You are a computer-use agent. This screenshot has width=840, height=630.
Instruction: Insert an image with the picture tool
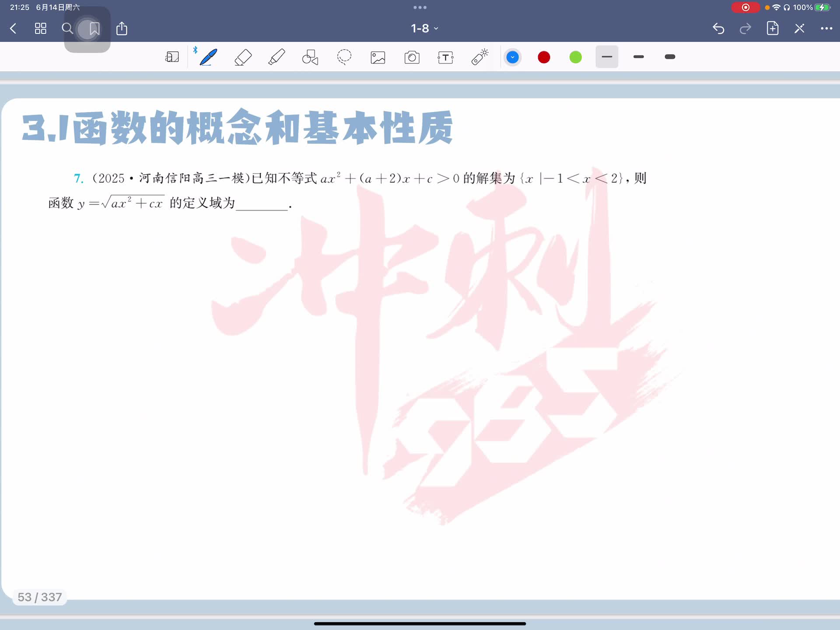coord(378,57)
